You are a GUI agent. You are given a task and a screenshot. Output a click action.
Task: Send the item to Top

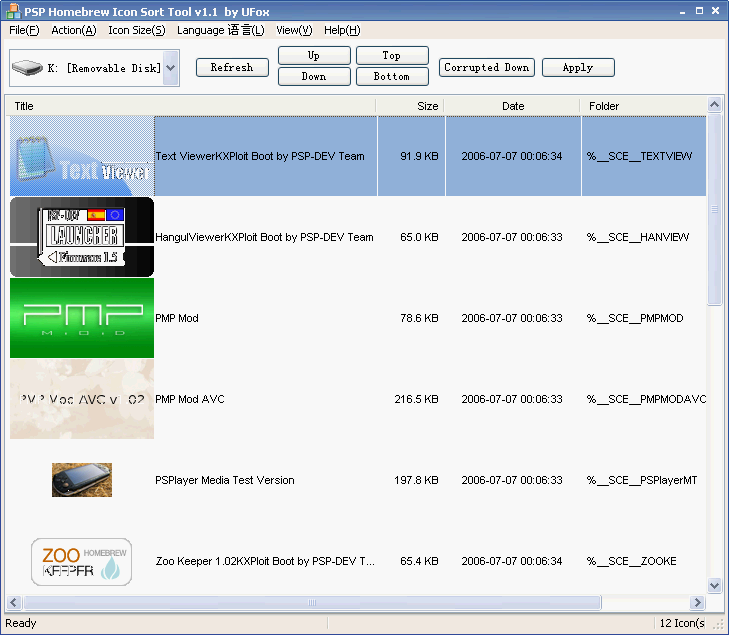tap(392, 55)
